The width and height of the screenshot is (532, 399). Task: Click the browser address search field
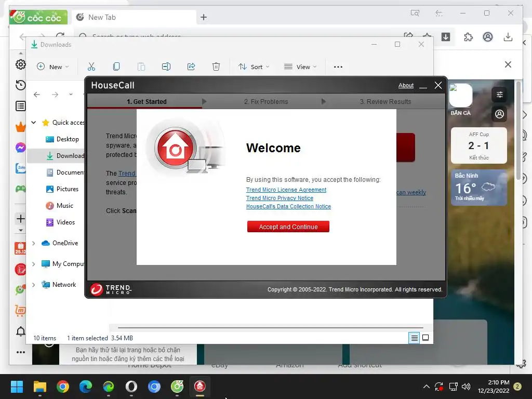[237, 35]
